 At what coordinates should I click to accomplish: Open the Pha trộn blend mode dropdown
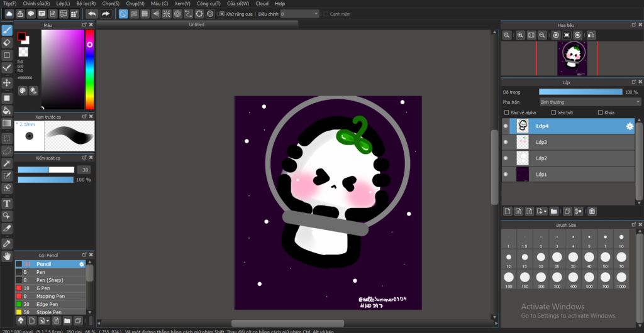point(590,102)
